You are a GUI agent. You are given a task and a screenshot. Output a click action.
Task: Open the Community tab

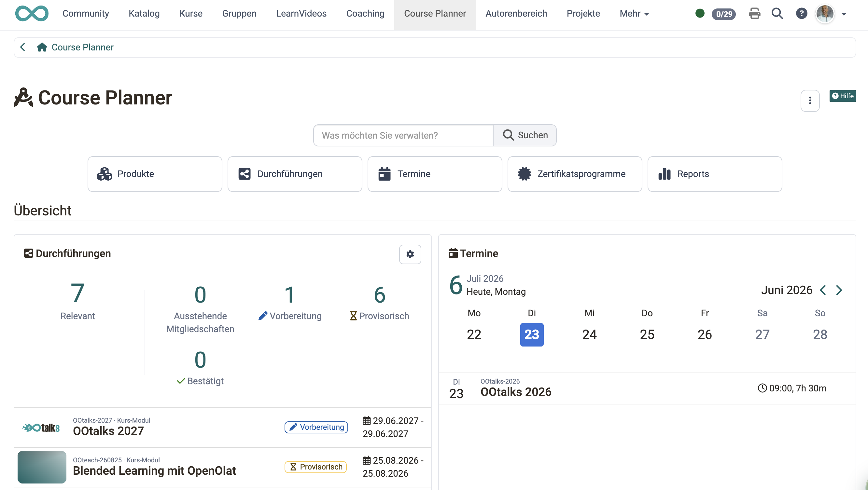[86, 13]
